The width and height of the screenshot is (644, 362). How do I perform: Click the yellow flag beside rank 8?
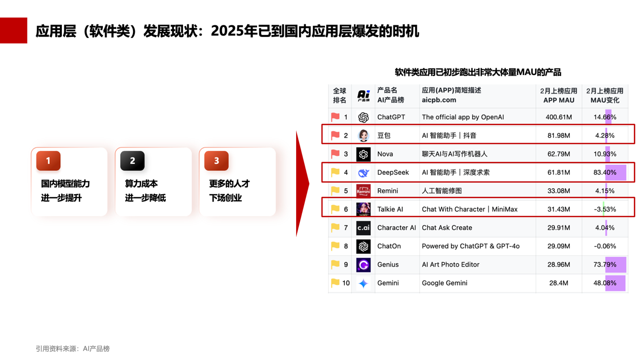[335, 246]
